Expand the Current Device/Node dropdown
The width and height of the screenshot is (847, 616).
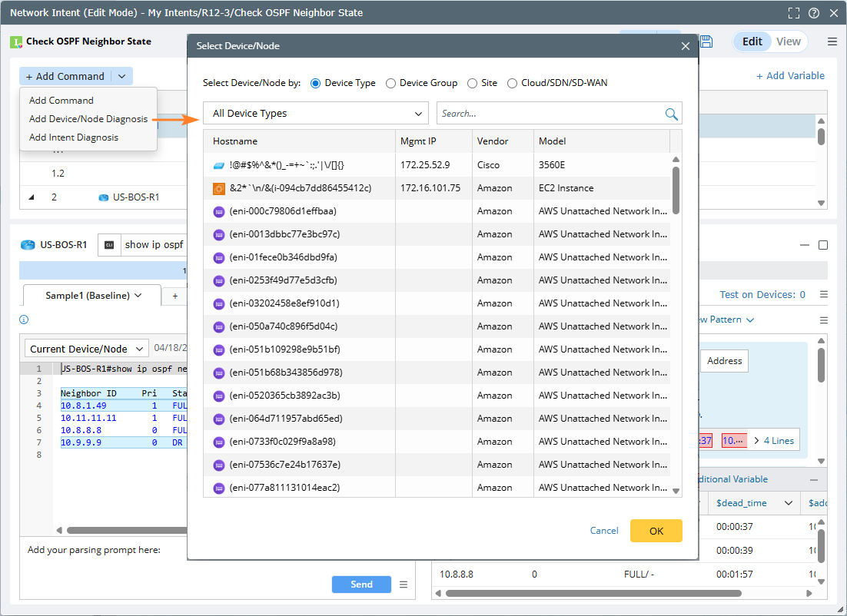click(x=86, y=349)
